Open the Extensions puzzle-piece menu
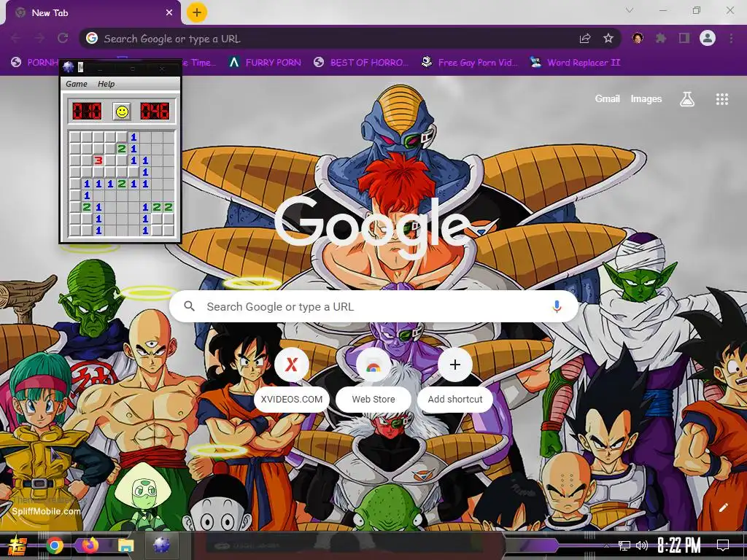The height and width of the screenshot is (560, 747). pyautogui.click(x=661, y=38)
